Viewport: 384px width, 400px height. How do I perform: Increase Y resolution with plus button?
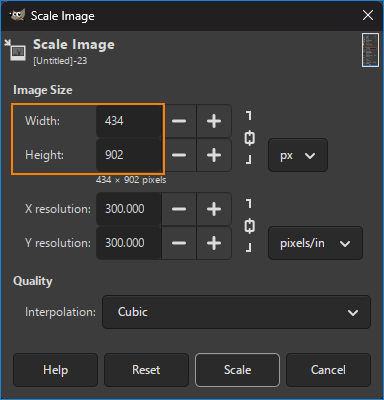point(214,243)
